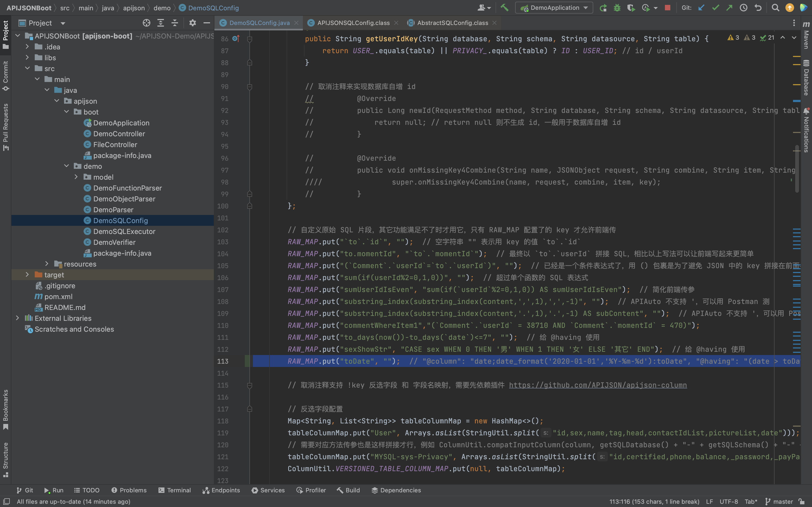Start debugging with the bug icon

coord(617,7)
